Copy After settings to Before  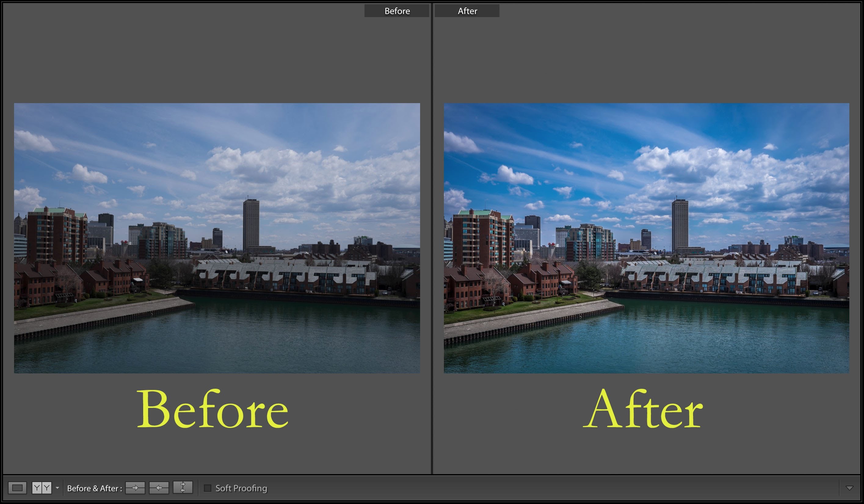[x=159, y=488]
